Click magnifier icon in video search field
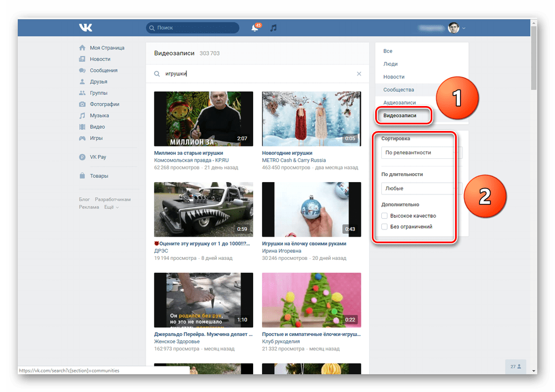The width and height of the screenshot is (555, 392). [x=157, y=74]
